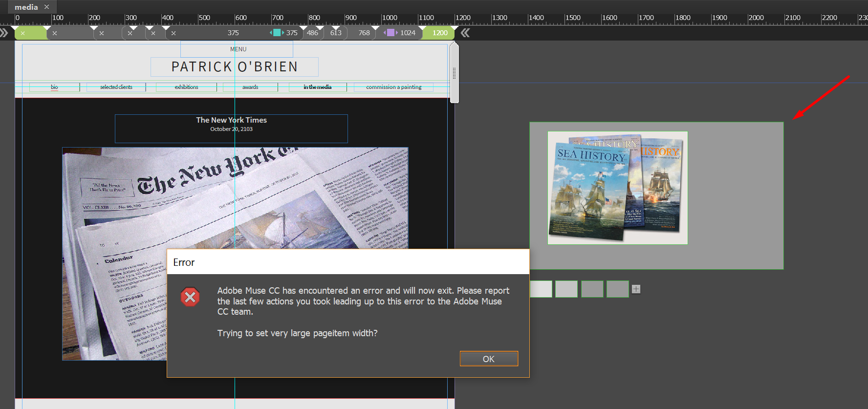Open the exhibitions menu item
Viewport: 868px width, 409px height.
(187, 87)
